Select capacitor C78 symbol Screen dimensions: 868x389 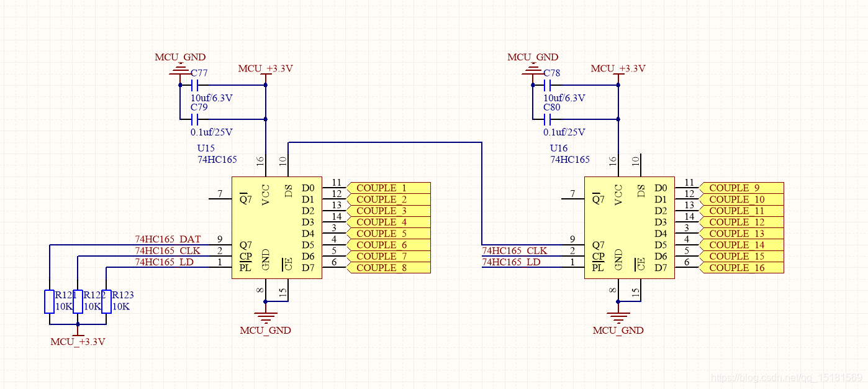pos(547,85)
